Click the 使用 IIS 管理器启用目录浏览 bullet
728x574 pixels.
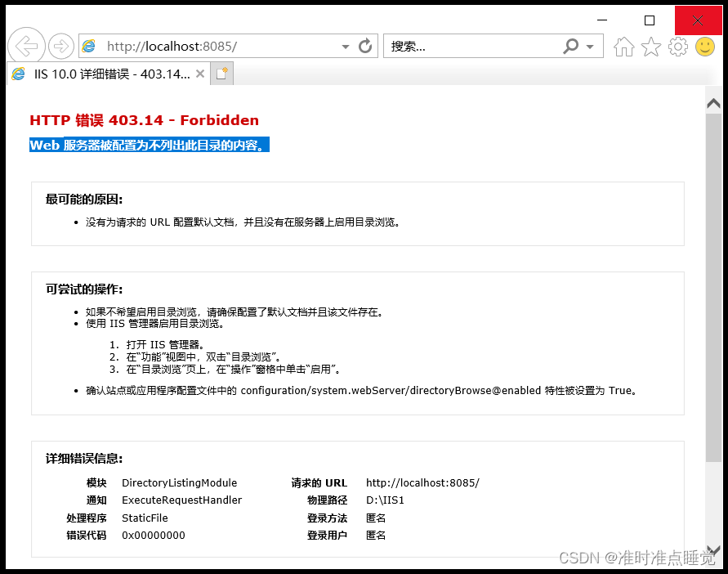tap(154, 324)
